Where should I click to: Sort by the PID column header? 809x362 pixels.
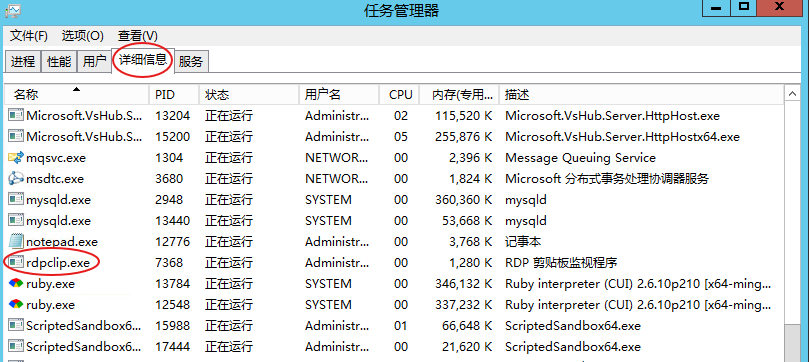[174, 95]
